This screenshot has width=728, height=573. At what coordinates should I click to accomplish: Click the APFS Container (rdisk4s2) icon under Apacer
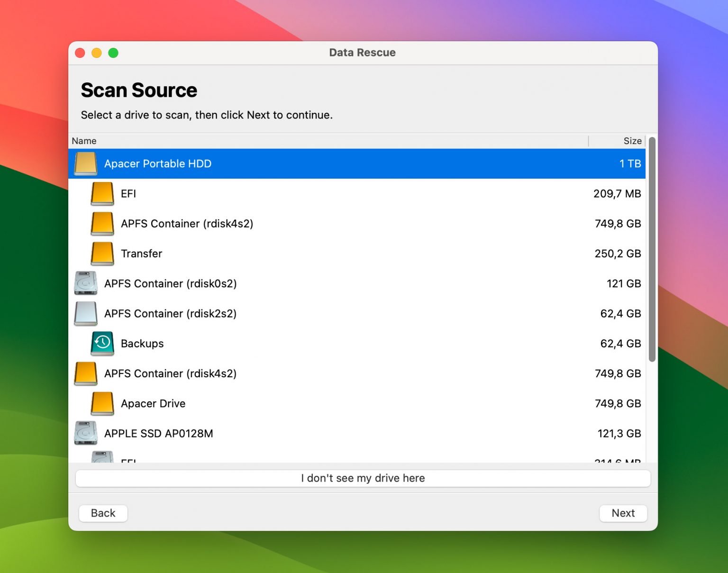(x=102, y=223)
